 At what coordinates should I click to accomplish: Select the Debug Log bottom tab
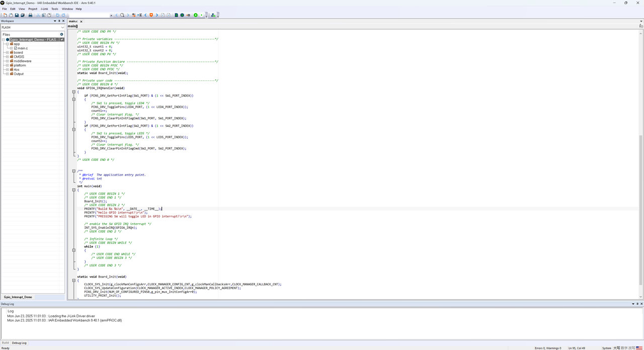pos(19,343)
